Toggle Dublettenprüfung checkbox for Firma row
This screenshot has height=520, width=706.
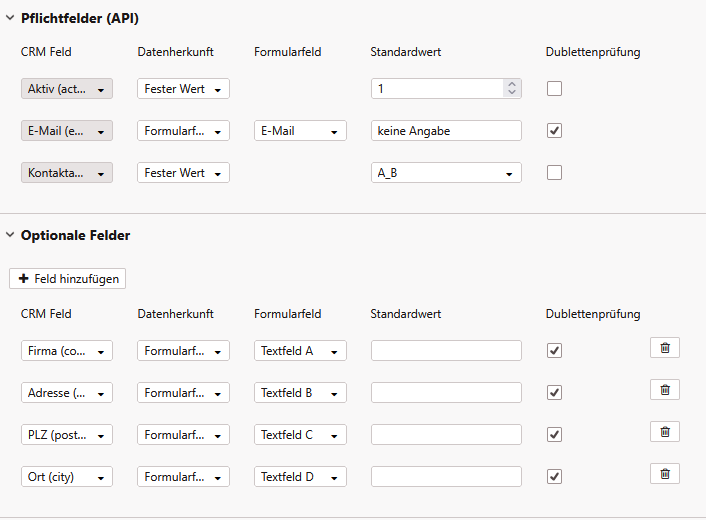[554, 351]
